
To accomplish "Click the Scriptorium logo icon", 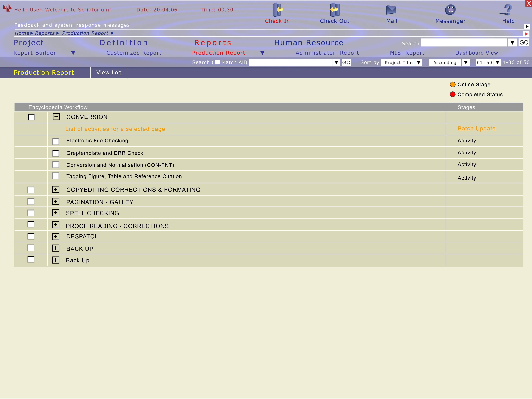I will 7,8.
